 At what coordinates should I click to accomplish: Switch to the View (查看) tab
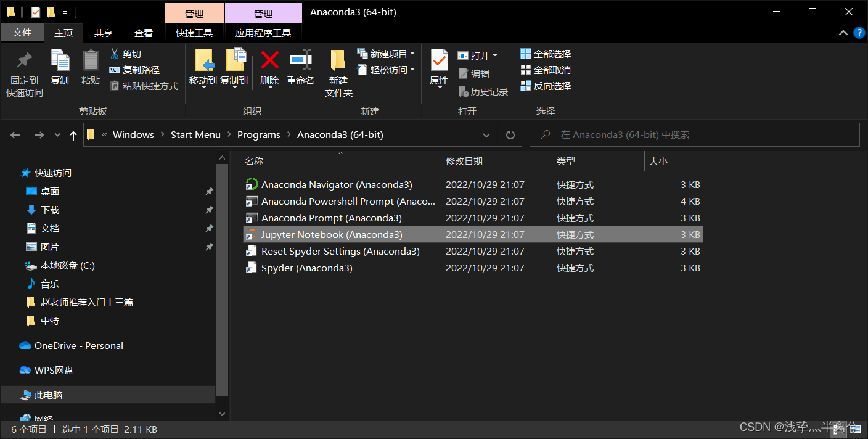pyautogui.click(x=144, y=33)
